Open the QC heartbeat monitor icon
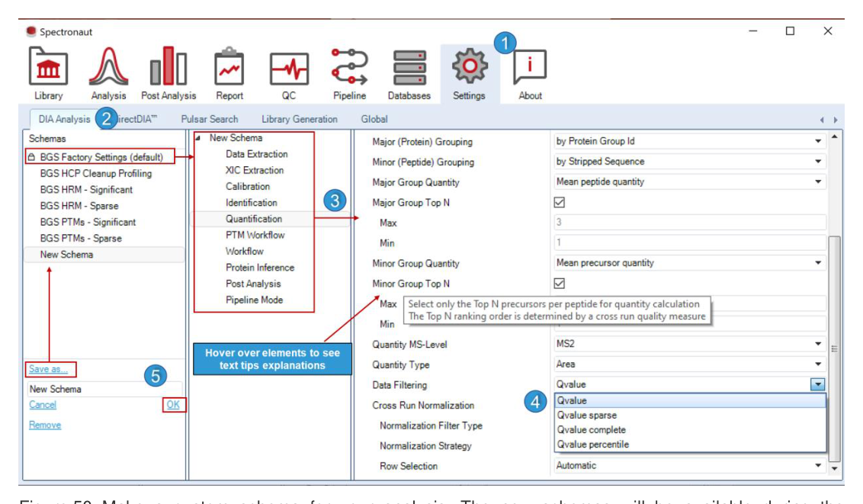The height and width of the screenshot is (504, 863). tap(289, 69)
